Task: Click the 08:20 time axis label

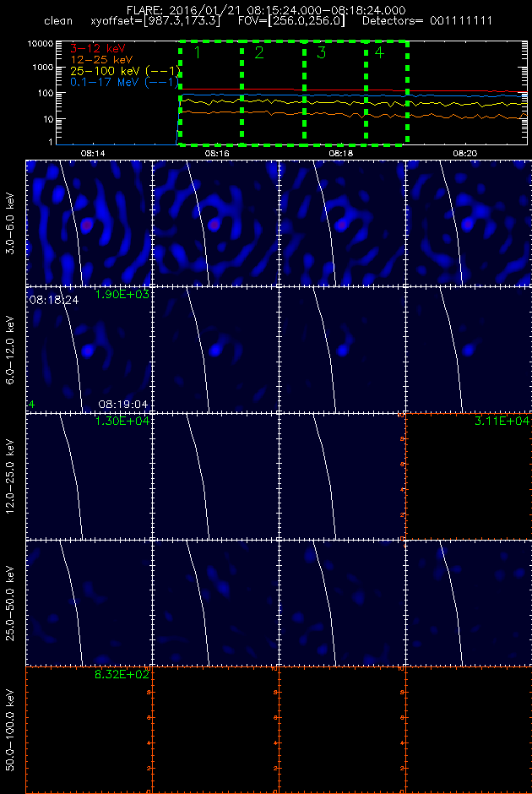Action: (466, 152)
